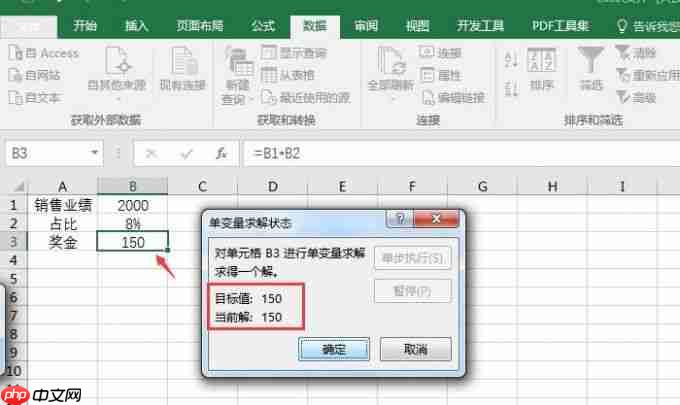Open 高级 filter options
Image resolution: width=680 pixels, height=405 pixels.
pyautogui.click(x=636, y=98)
